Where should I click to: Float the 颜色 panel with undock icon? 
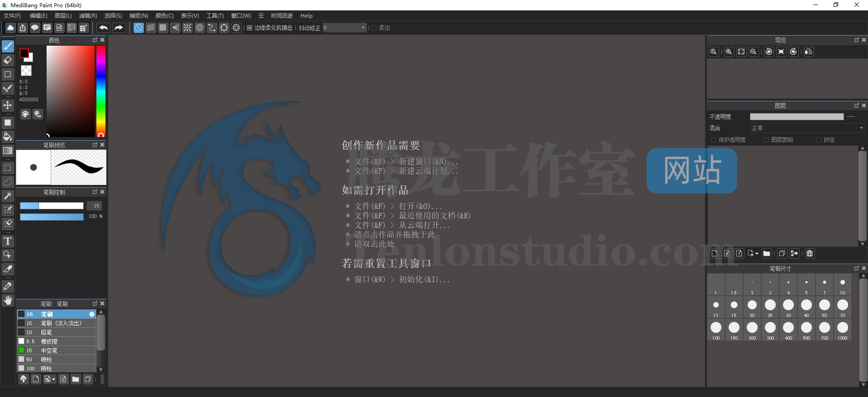click(x=95, y=40)
